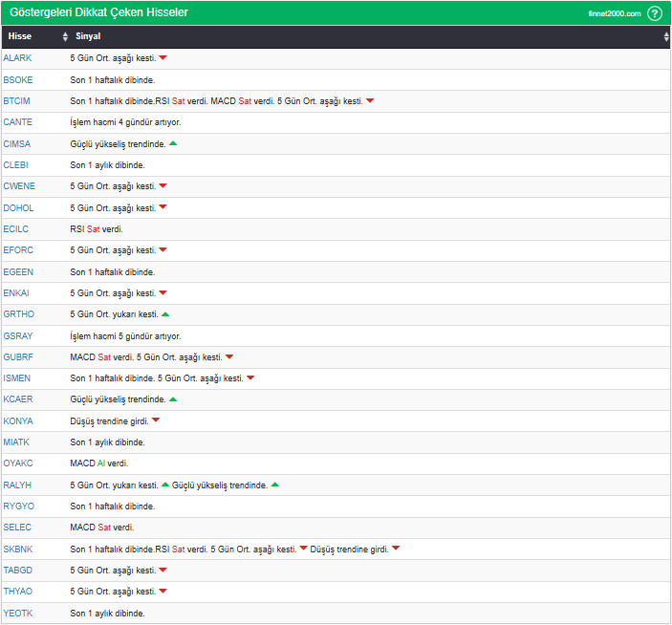The height and width of the screenshot is (625, 672).
Task: Open SKBNK stock link
Action: click(18, 550)
